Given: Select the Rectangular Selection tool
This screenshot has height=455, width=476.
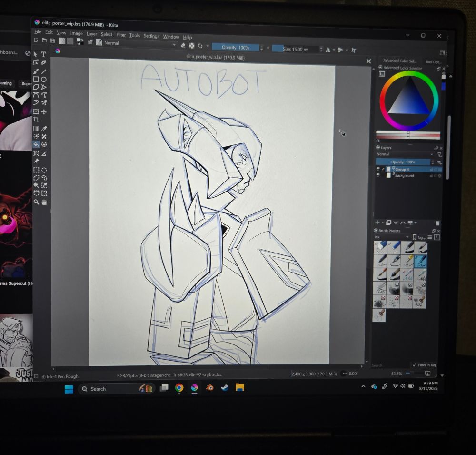Looking at the screenshot, I should click(x=36, y=170).
